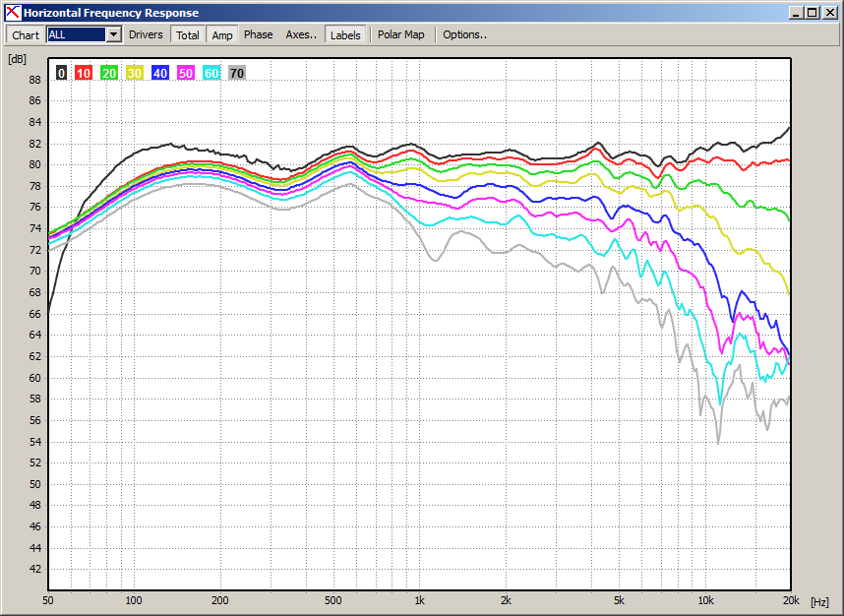844x616 pixels.
Task: Close the Horizontal Frequency Response window
Action: (x=830, y=13)
